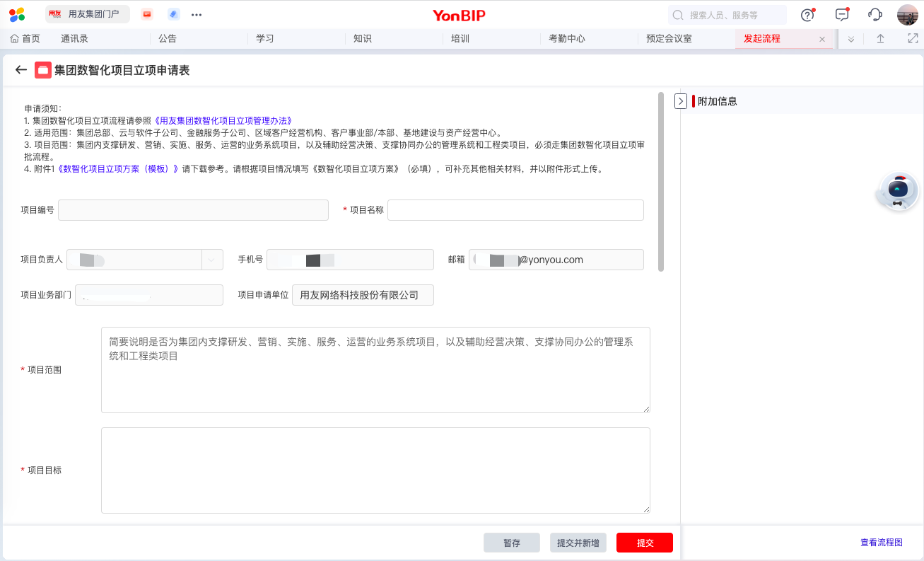The image size is (924, 561).
Task: Click the fullscreen expand icon
Action: 913,39
